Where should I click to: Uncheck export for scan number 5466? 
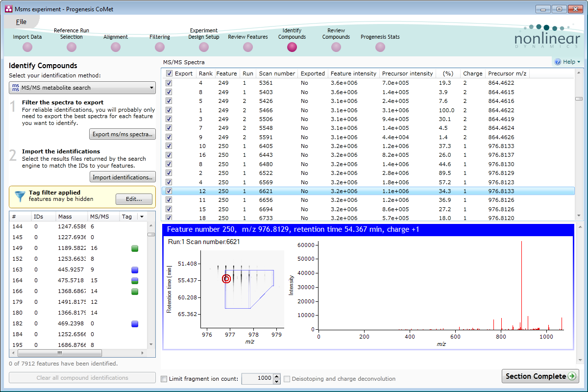click(x=169, y=110)
